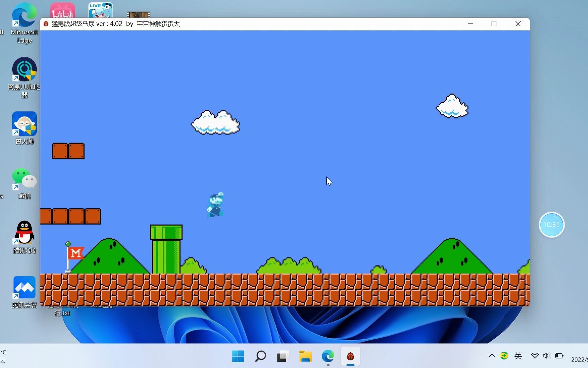Click the battery status tray icon
Image resolution: width=588 pixels, height=368 pixels.
pos(559,356)
